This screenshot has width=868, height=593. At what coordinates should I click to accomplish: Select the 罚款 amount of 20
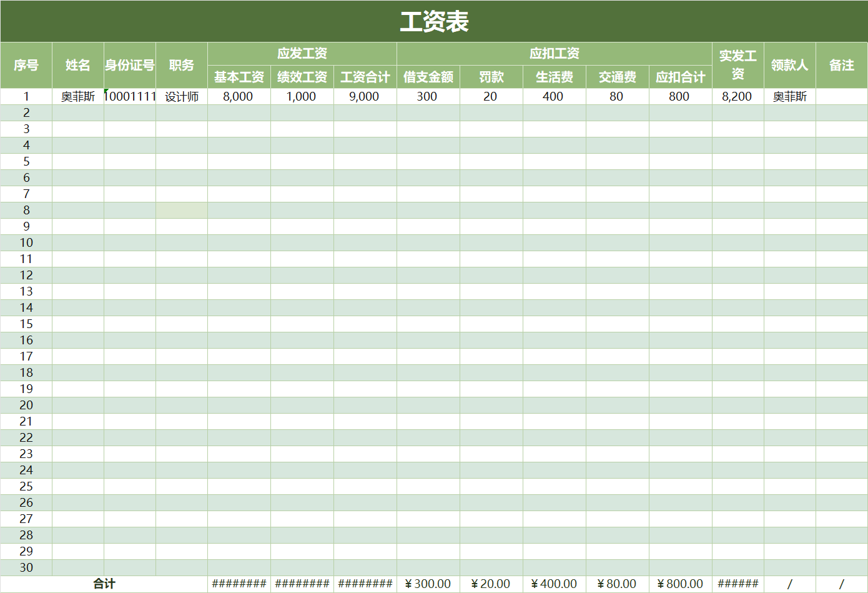point(491,96)
